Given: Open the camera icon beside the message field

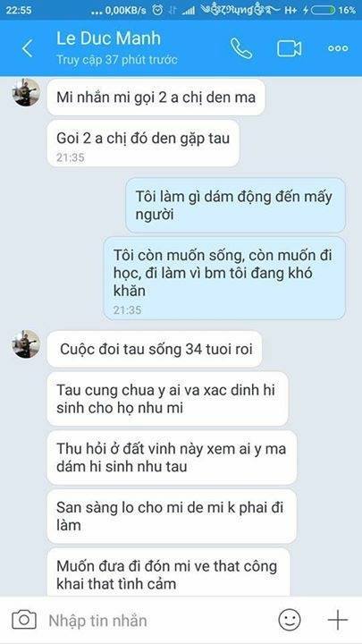Looking at the screenshot, I should click(24, 619).
